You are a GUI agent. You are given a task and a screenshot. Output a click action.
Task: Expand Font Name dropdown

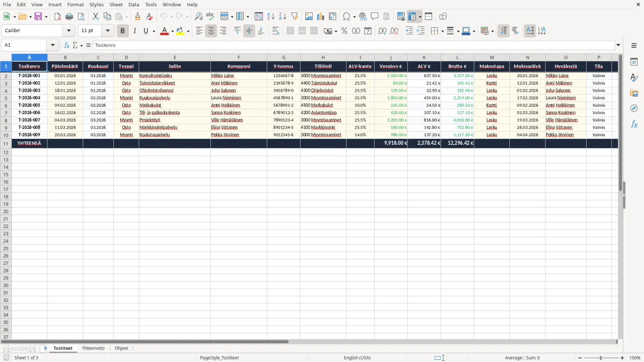point(69,31)
